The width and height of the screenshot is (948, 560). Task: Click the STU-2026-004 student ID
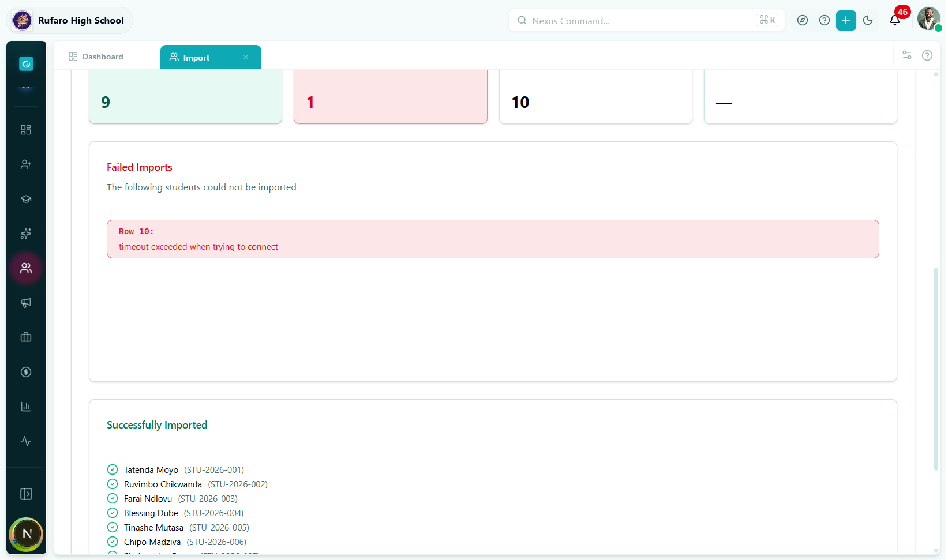click(x=214, y=513)
